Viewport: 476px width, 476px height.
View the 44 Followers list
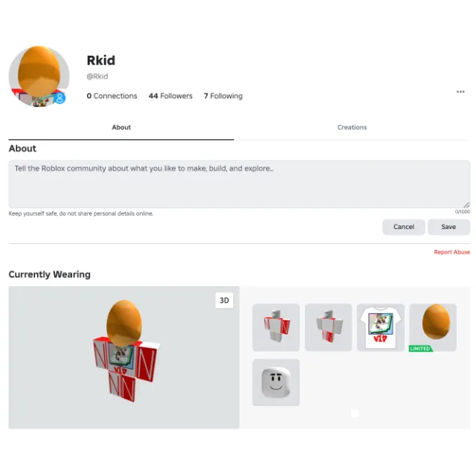(x=170, y=96)
